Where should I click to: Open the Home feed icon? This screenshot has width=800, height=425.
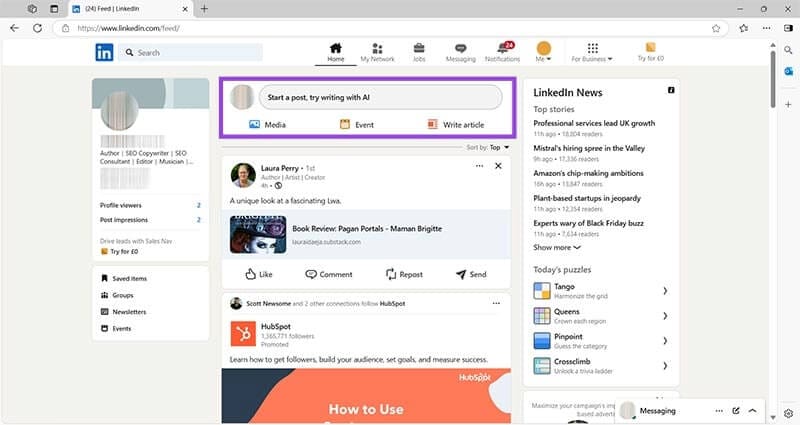pos(336,48)
